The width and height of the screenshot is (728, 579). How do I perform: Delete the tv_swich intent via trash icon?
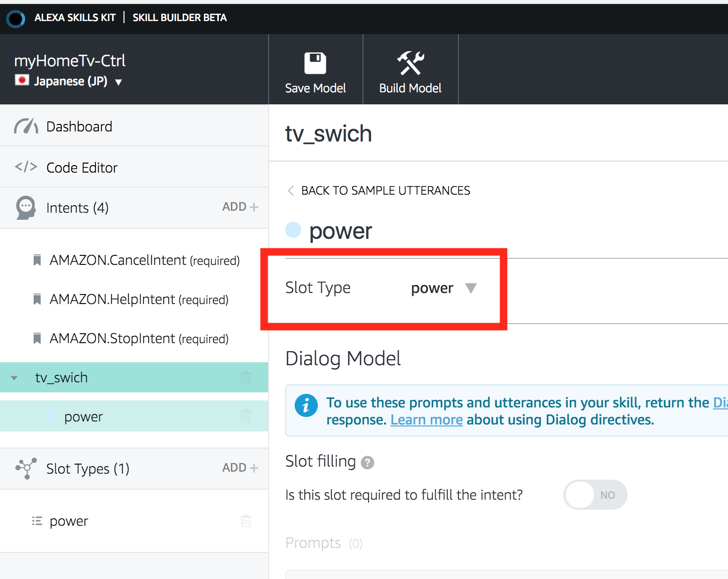point(246,377)
